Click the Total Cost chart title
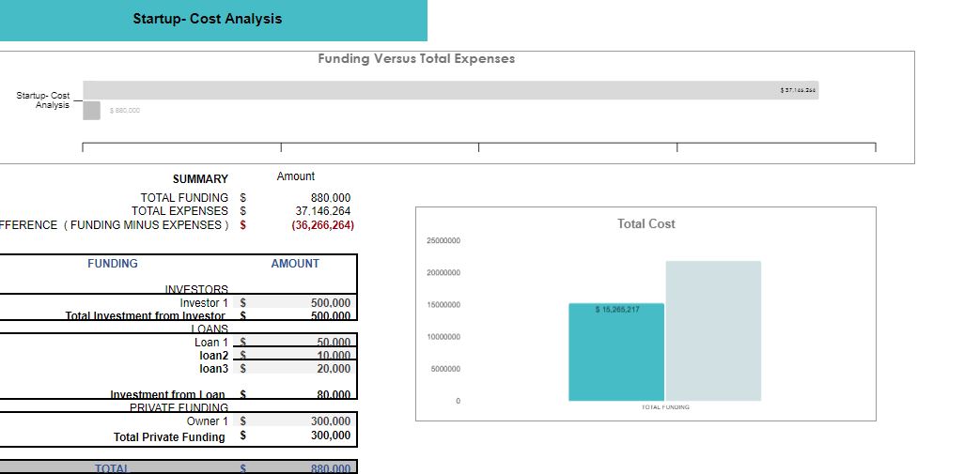The image size is (980, 474). pos(646,223)
